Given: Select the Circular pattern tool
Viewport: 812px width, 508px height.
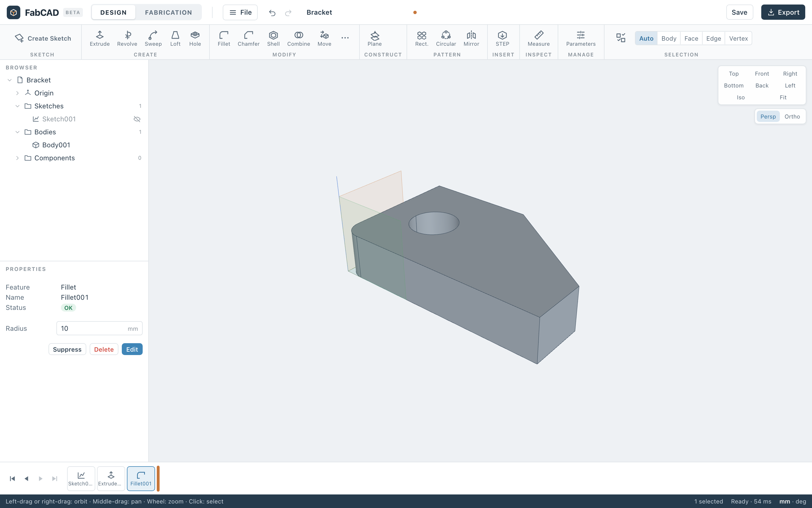Looking at the screenshot, I should click(445, 39).
